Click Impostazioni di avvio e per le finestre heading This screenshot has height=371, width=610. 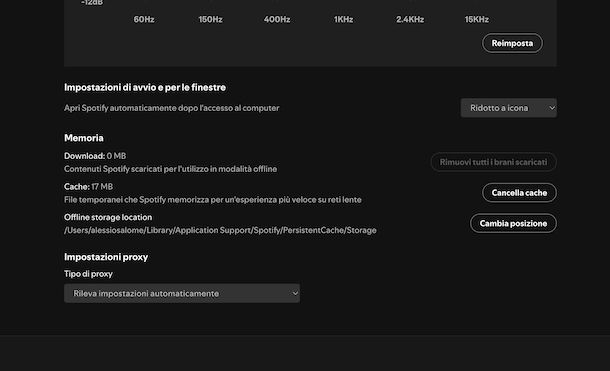145,88
